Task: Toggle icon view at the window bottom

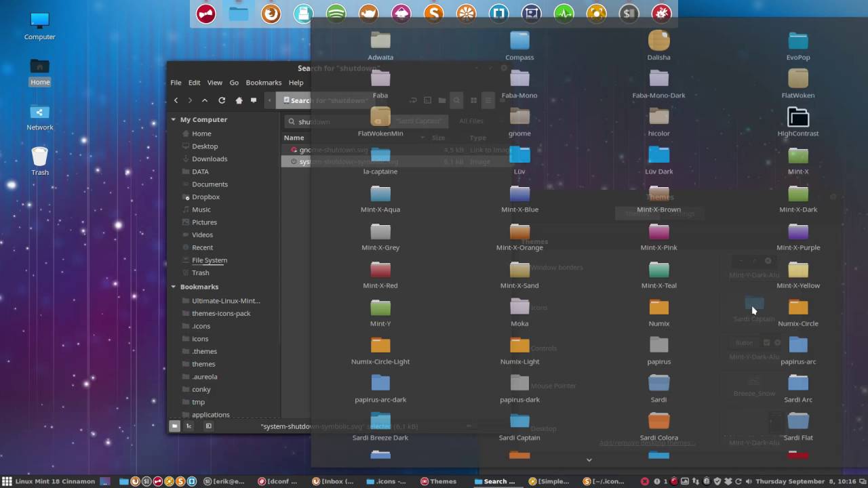Action: [175, 426]
